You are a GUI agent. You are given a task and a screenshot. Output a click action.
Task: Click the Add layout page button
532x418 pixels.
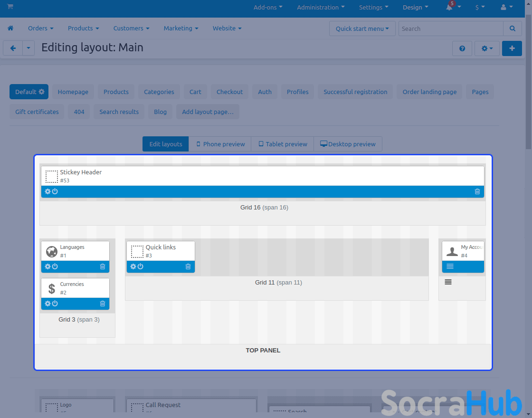pyautogui.click(x=208, y=112)
